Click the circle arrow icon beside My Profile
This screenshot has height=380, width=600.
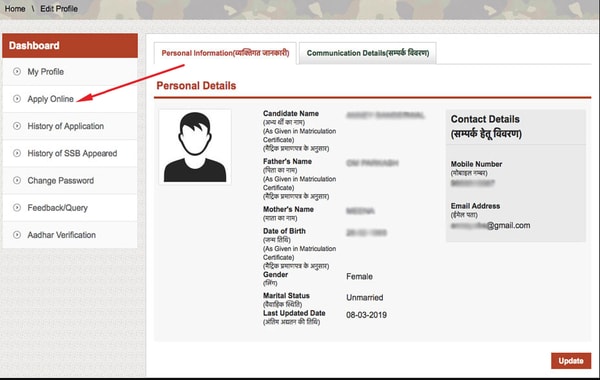(17, 71)
